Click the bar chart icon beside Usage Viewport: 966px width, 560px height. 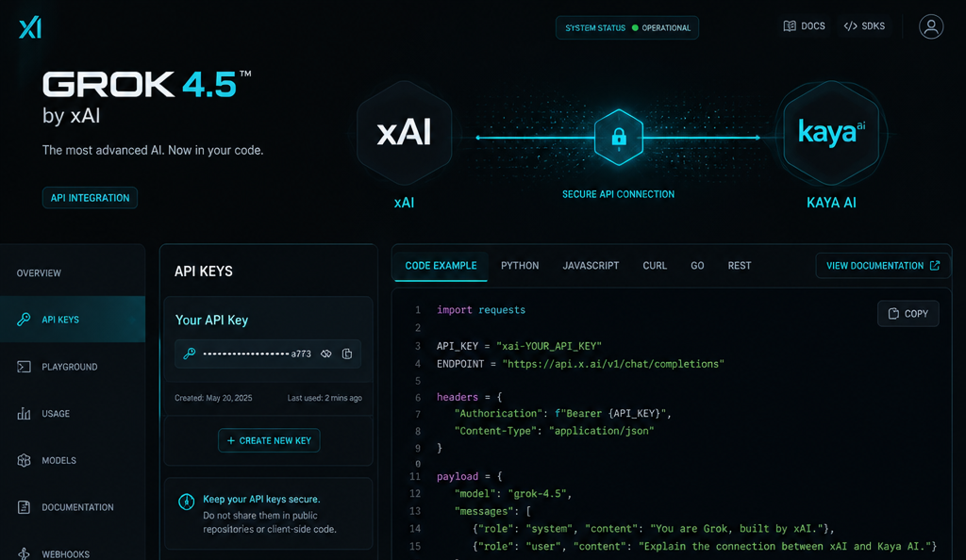[24, 414]
